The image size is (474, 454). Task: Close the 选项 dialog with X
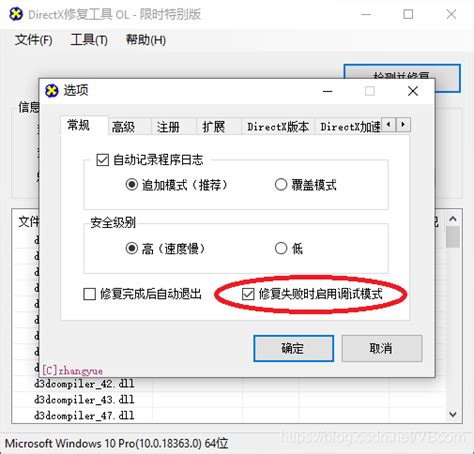click(413, 91)
